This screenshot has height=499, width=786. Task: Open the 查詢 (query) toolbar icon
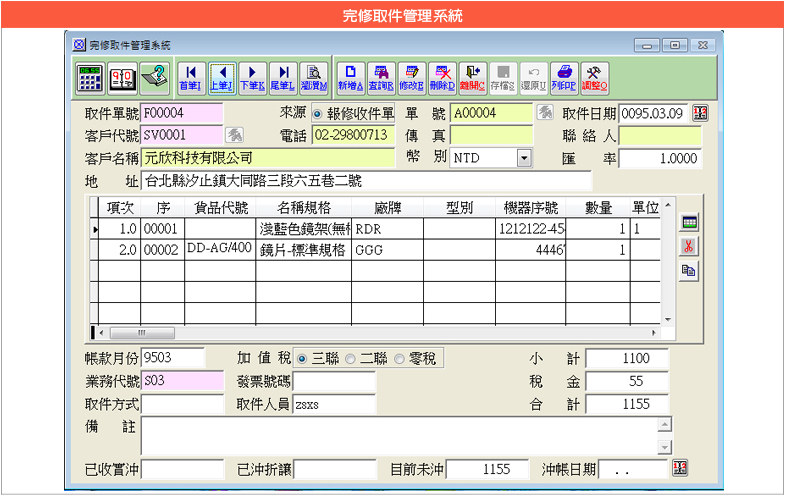point(380,75)
